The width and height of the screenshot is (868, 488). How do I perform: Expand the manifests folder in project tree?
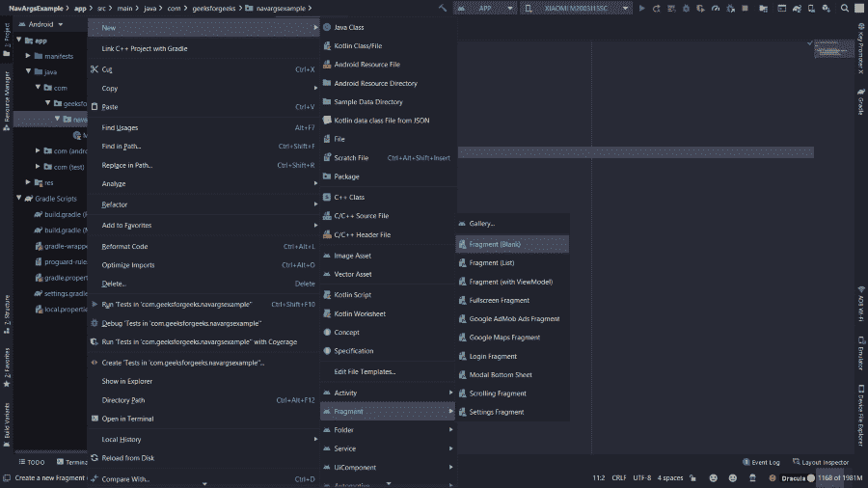click(x=28, y=56)
